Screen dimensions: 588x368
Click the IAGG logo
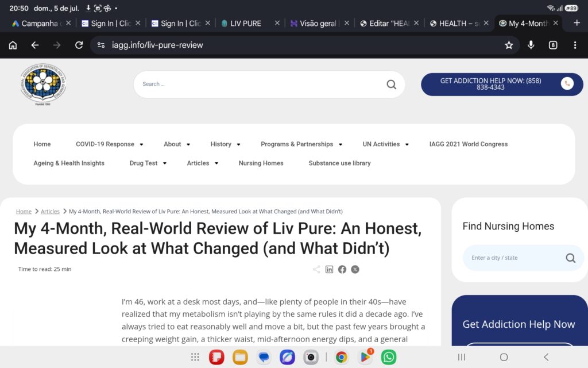pos(43,84)
